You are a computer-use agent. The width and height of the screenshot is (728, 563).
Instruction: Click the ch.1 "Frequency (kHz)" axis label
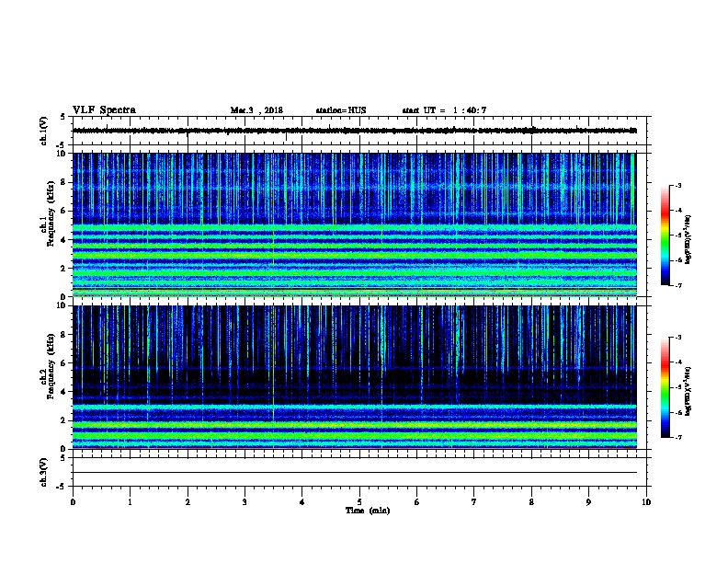51,214
